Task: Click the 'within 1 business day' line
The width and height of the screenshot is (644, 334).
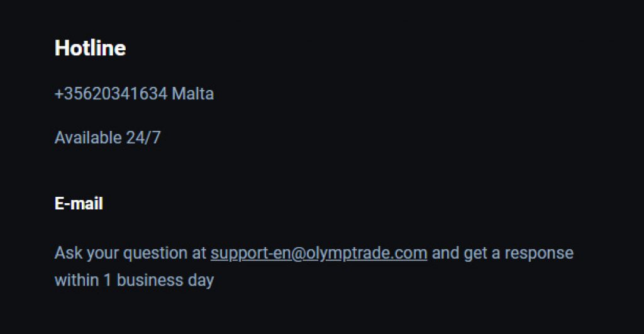Action: (135, 281)
